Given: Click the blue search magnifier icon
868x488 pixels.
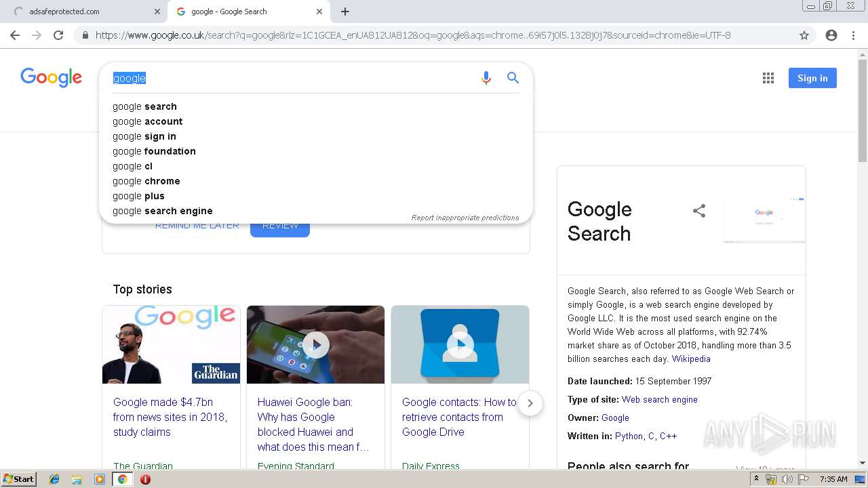Looking at the screenshot, I should coord(513,78).
